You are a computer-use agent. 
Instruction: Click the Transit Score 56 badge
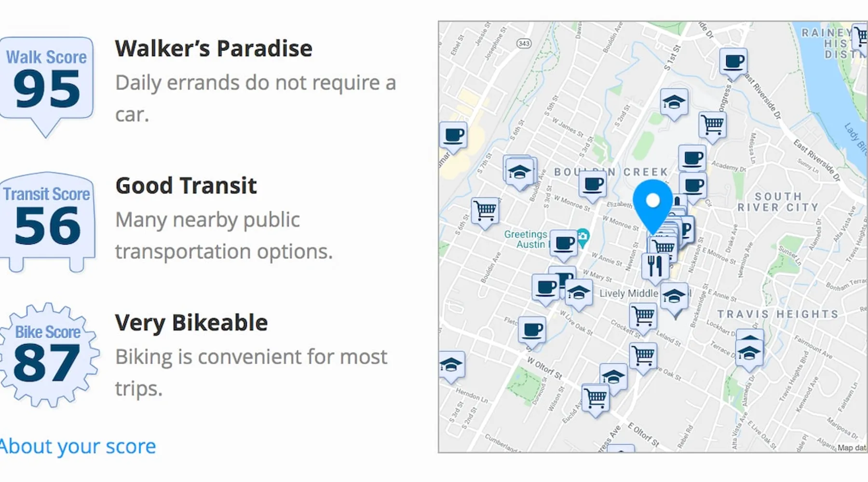coord(47,219)
